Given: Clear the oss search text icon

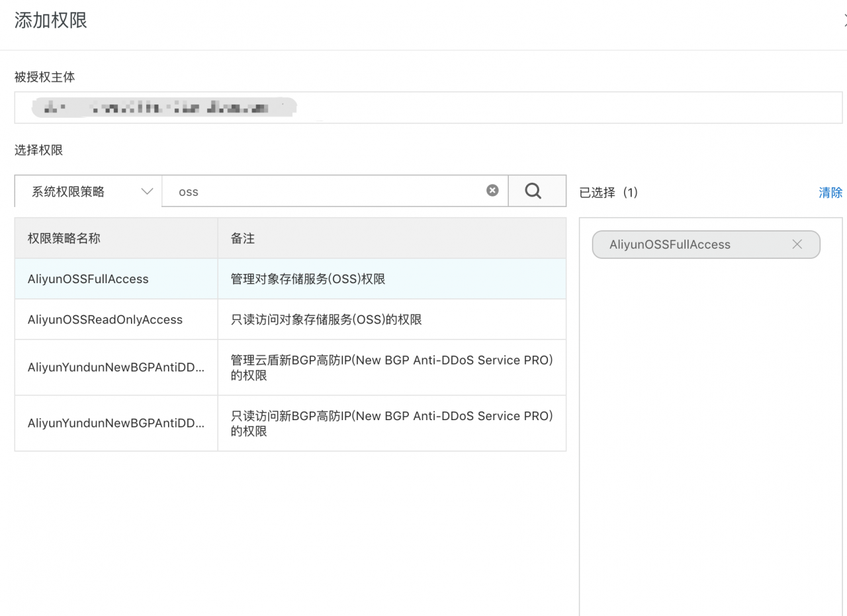Looking at the screenshot, I should (x=492, y=191).
